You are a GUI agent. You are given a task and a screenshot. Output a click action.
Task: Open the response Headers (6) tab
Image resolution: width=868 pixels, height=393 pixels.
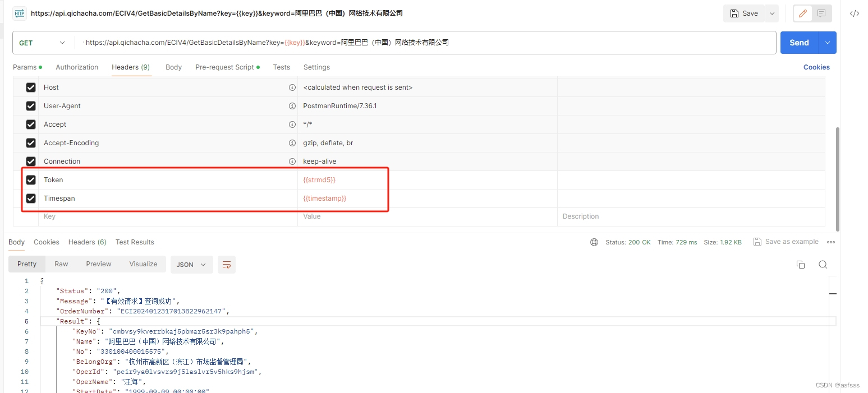click(88, 242)
